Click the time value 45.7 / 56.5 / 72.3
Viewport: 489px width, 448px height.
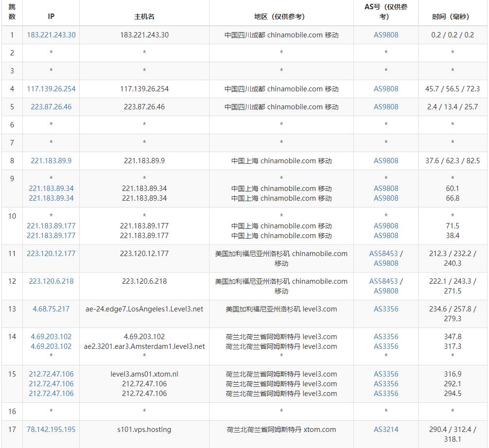pyautogui.click(x=453, y=89)
